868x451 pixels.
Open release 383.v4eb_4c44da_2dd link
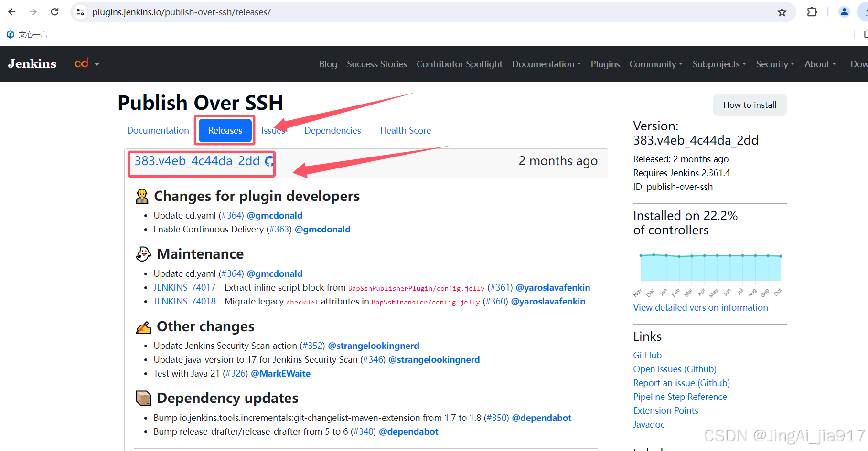coord(197,161)
